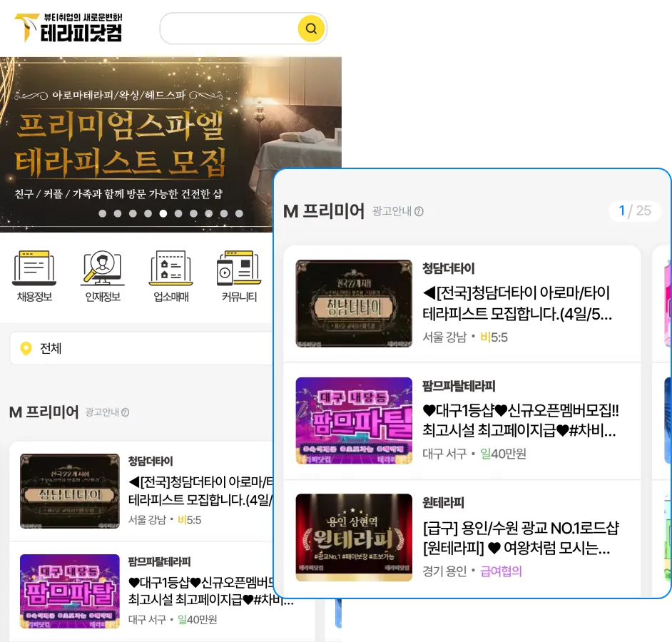The width and height of the screenshot is (672, 642).
Task: Click 팜므파탈테라피 shop name in zoomed panel
Action: [x=459, y=386]
